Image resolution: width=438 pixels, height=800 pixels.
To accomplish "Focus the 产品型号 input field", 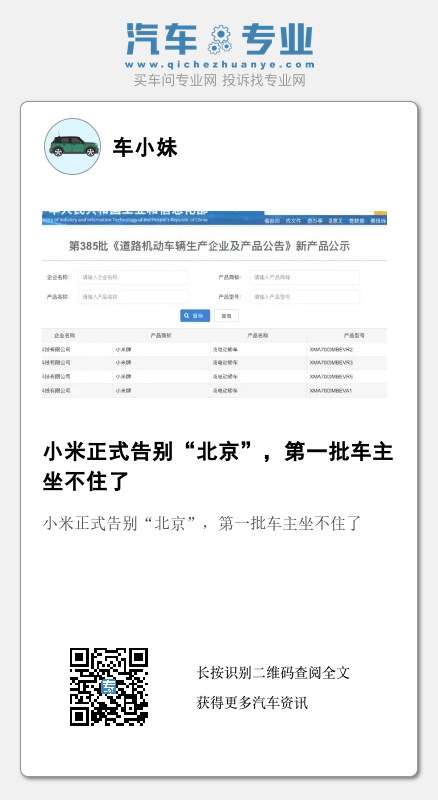I will click(305, 296).
